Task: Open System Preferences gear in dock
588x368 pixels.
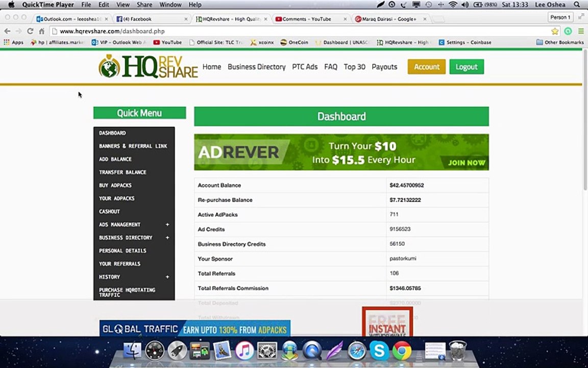Action: pyautogui.click(x=267, y=351)
